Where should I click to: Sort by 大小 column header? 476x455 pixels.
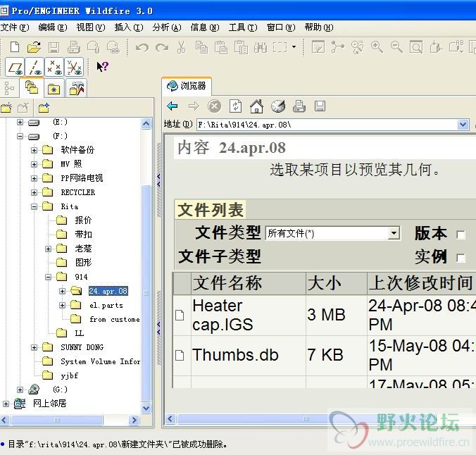(x=337, y=283)
